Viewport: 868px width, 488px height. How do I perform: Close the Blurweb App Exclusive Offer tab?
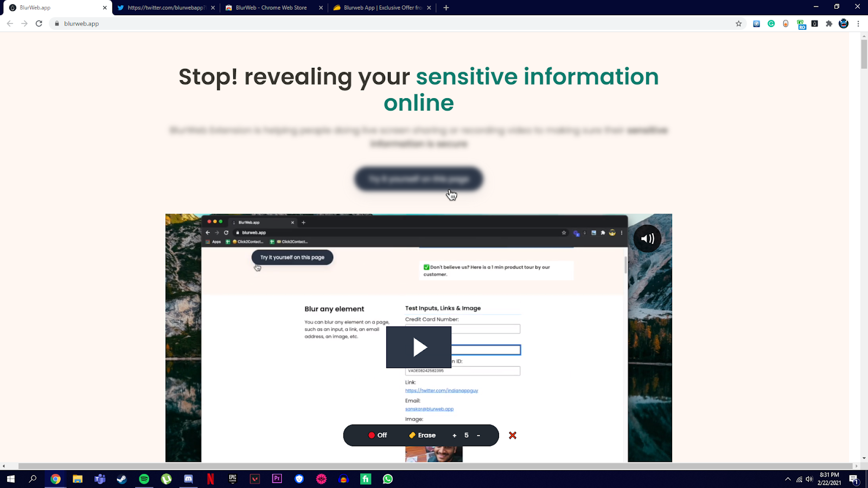(429, 8)
